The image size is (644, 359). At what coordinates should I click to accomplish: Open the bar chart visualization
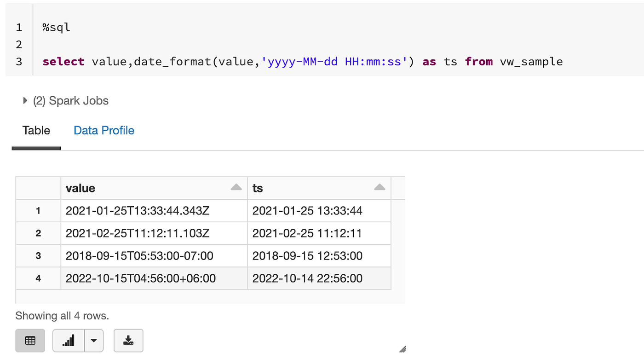coord(68,341)
